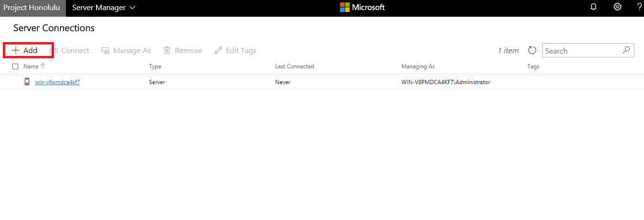The image size is (644, 220).
Task: Click the 'Server' type cell
Action: (157, 82)
